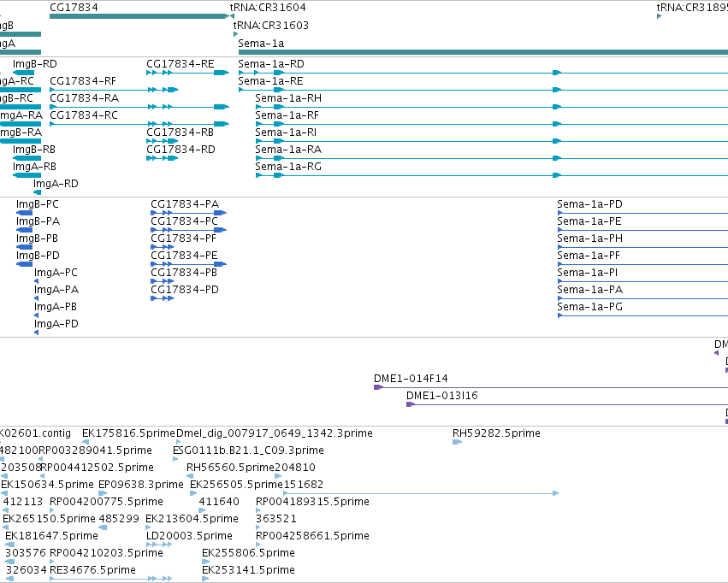Select the EK256505.5prime EST label
The image size is (728, 583).
coord(237,486)
